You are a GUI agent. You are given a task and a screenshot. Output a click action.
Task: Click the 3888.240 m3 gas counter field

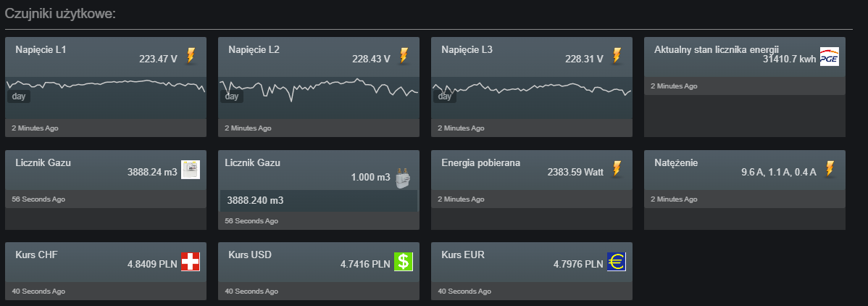click(x=318, y=201)
